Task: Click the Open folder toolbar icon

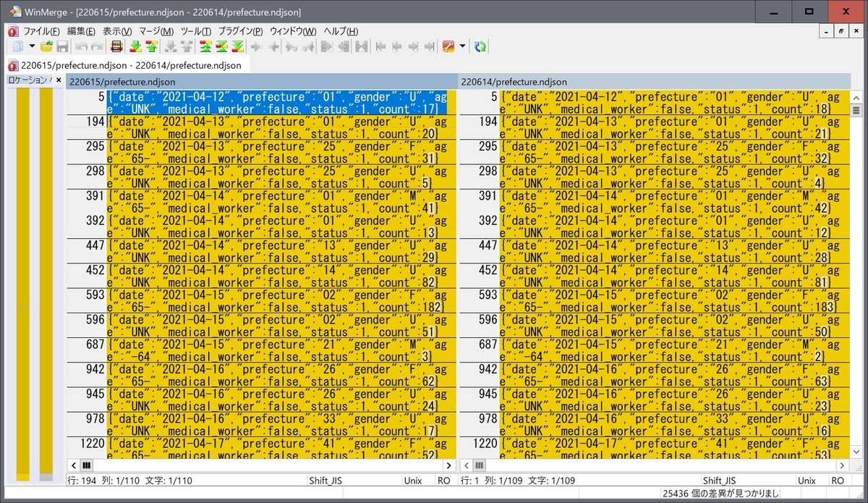Action: 46,46
